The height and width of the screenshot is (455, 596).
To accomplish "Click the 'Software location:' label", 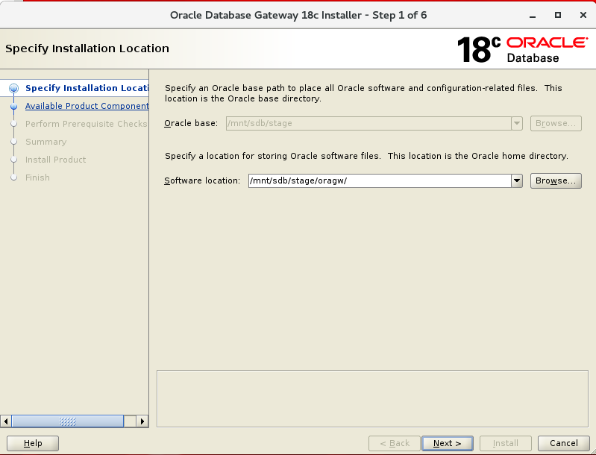I will pos(202,181).
